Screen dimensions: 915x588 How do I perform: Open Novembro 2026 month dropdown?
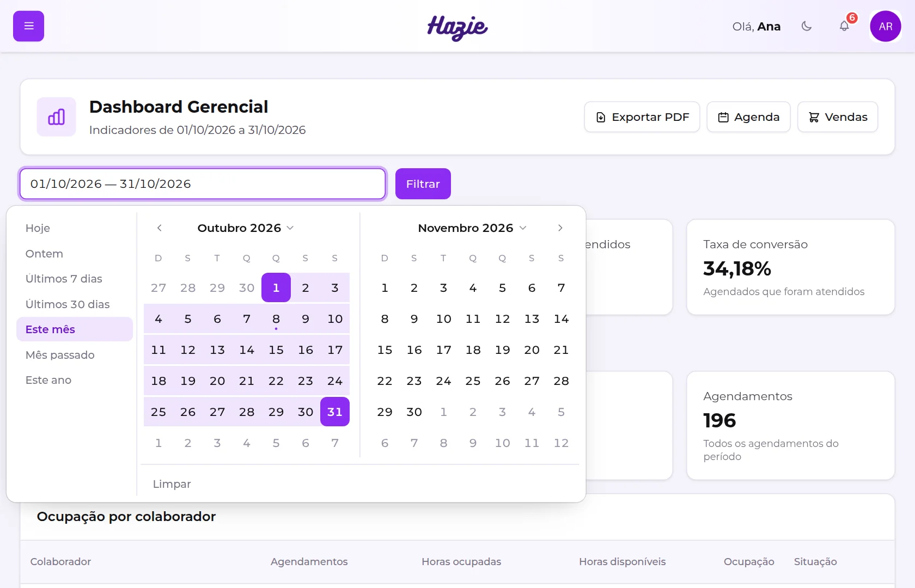472,228
